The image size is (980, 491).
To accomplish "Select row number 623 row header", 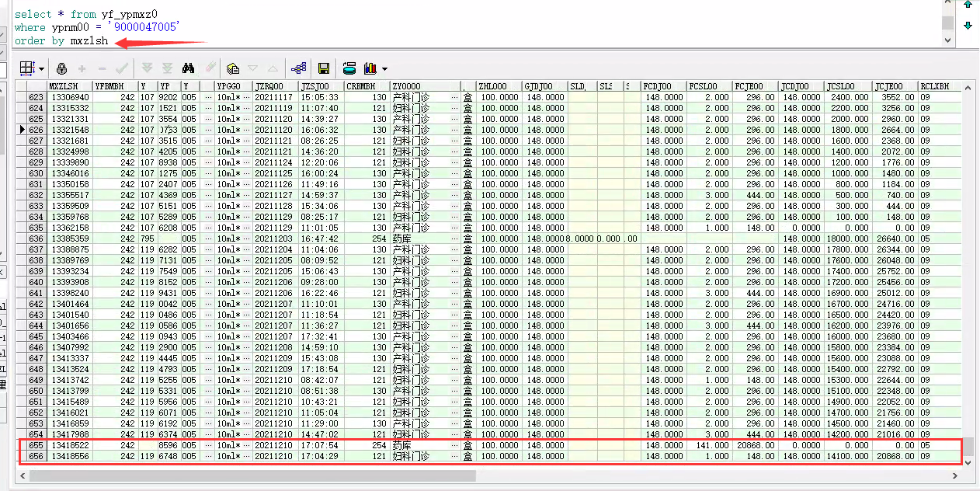I will coord(36,97).
